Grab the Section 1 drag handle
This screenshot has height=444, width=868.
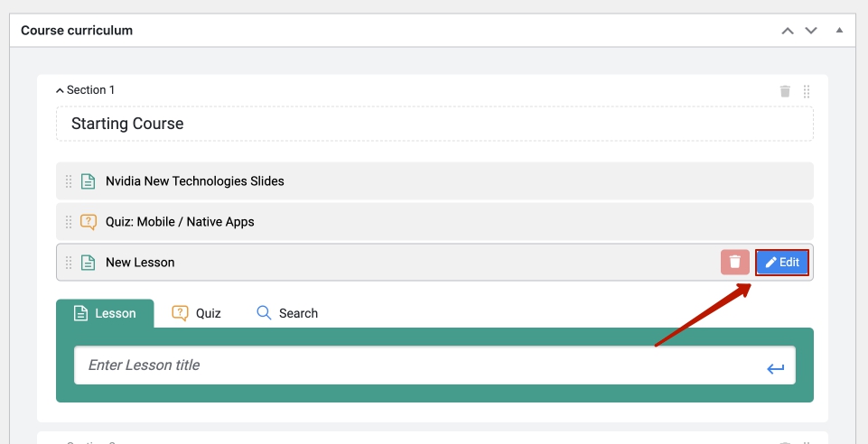[x=807, y=91]
